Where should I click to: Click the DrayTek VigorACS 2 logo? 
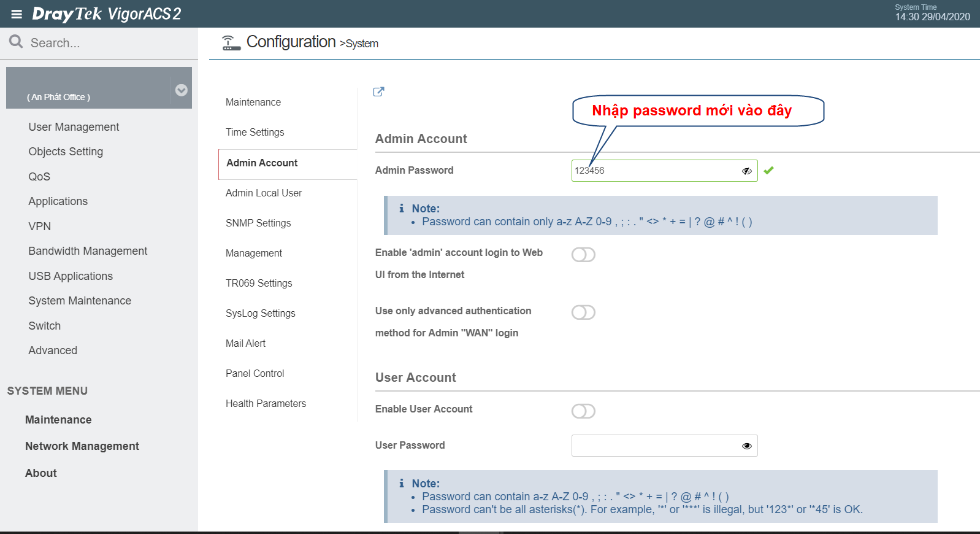pyautogui.click(x=107, y=14)
